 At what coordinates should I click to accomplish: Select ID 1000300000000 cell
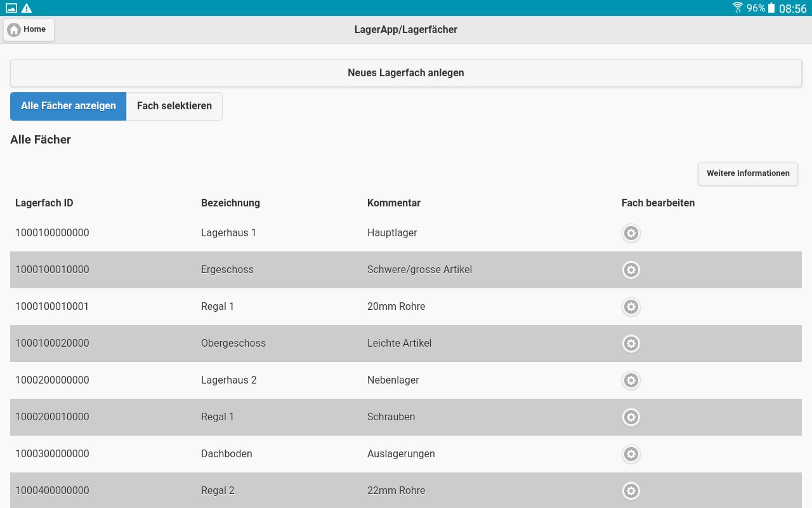click(52, 454)
